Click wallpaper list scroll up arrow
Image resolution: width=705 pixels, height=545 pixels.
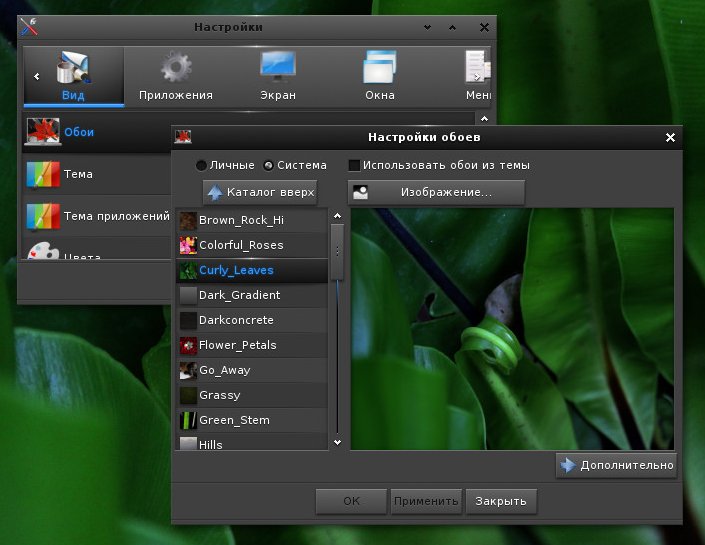[x=338, y=216]
